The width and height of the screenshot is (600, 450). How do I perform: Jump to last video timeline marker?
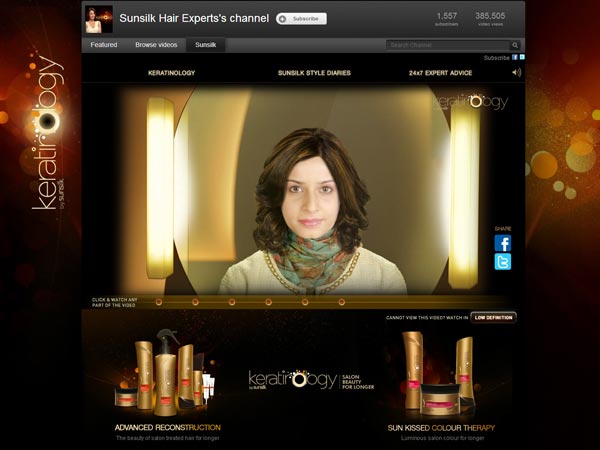coord(341,301)
